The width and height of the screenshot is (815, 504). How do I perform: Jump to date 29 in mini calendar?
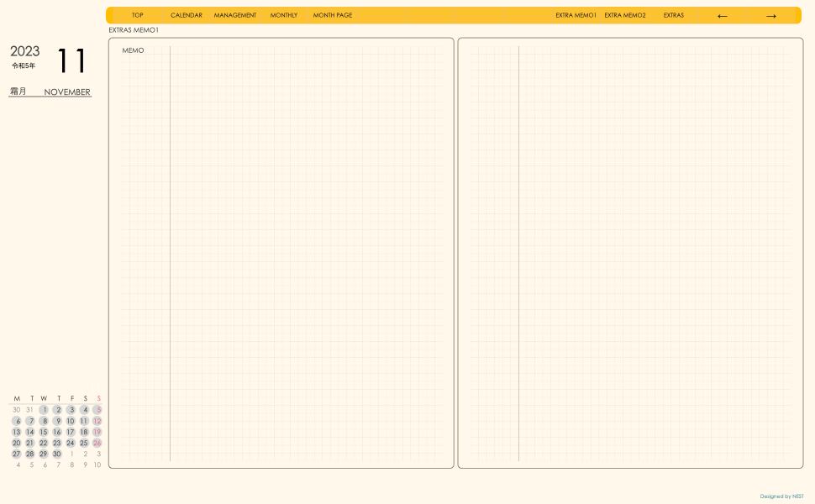point(44,454)
